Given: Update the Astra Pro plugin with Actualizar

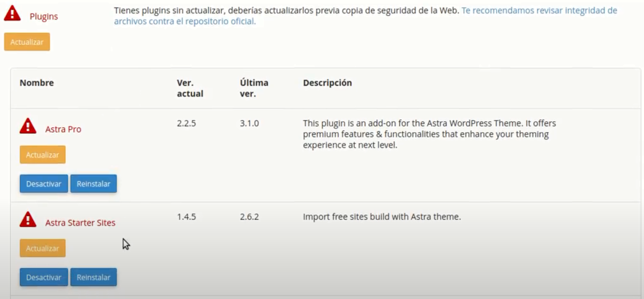Looking at the screenshot, I should (42, 155).
